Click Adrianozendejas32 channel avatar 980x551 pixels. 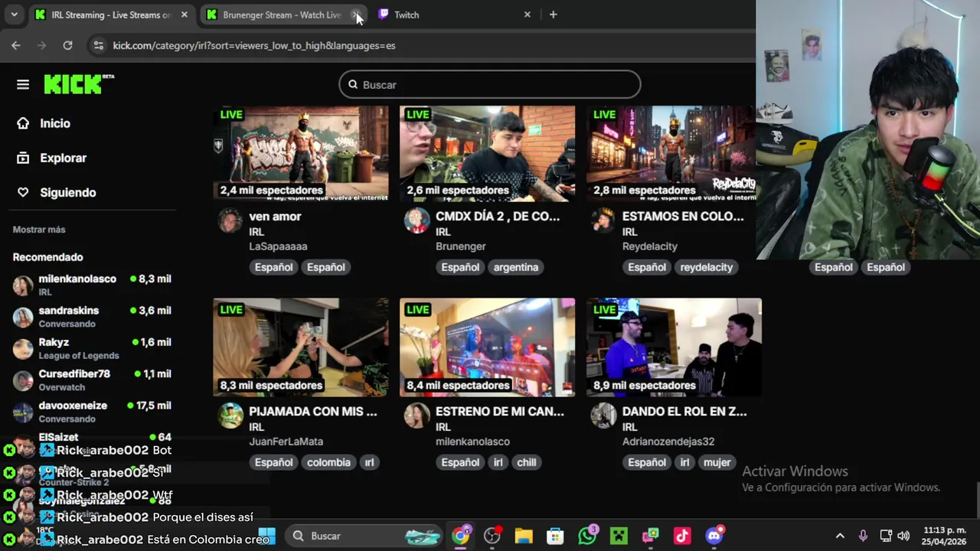pyautogui.click(x=603, y=416)
